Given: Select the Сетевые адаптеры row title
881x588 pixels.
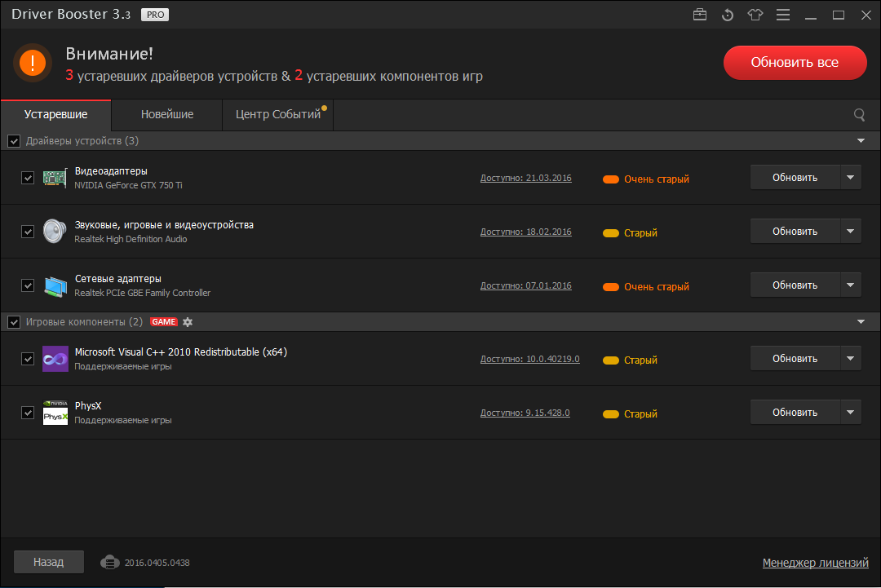Looking at the screenshot, I should (118, 279).
